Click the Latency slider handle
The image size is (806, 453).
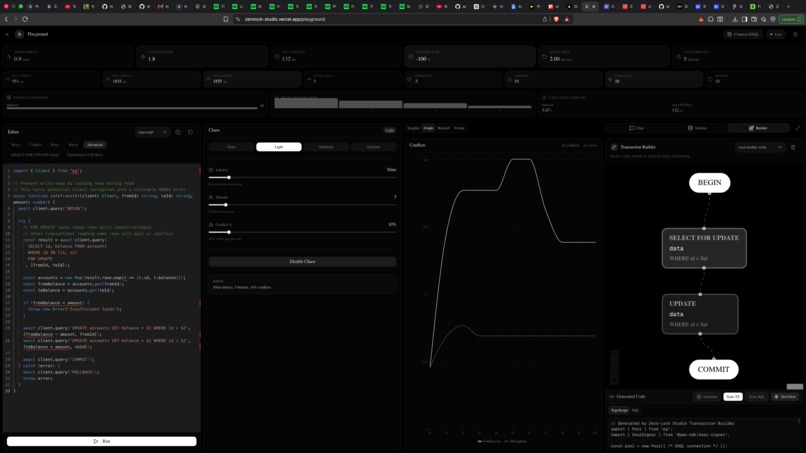(229, 177)
